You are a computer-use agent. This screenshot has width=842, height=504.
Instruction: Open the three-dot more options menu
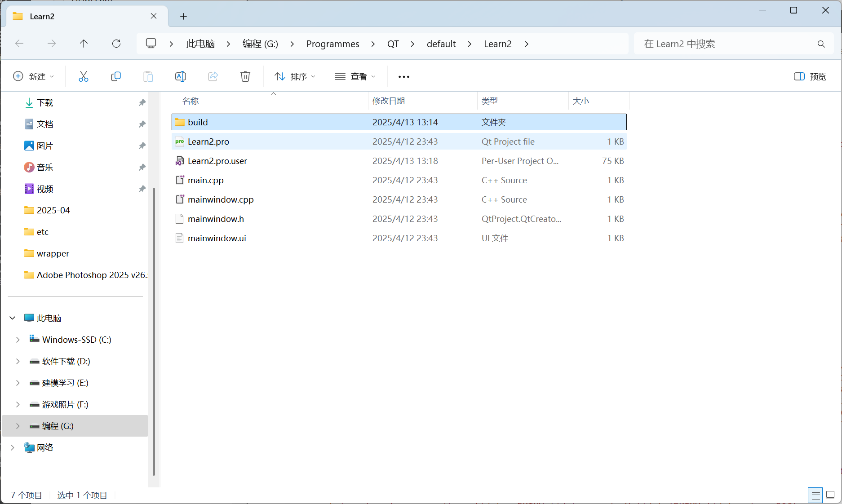pos(404,77)
